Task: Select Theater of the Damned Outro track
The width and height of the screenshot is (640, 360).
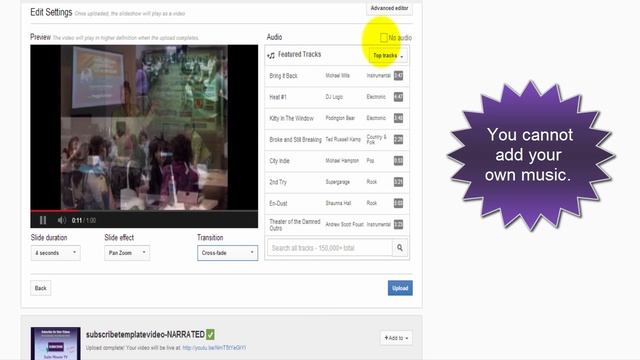Action: (337, 224)
